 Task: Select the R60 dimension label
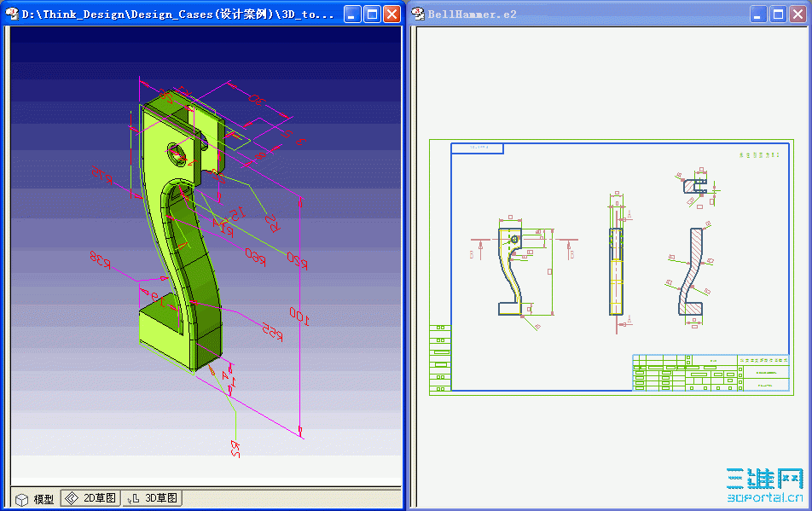(255, 257)
